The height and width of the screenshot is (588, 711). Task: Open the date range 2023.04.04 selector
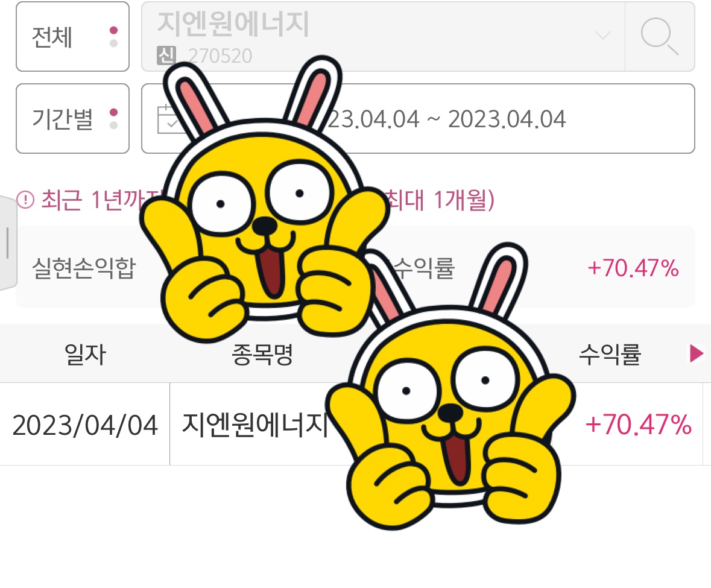(x=418, y=118)
